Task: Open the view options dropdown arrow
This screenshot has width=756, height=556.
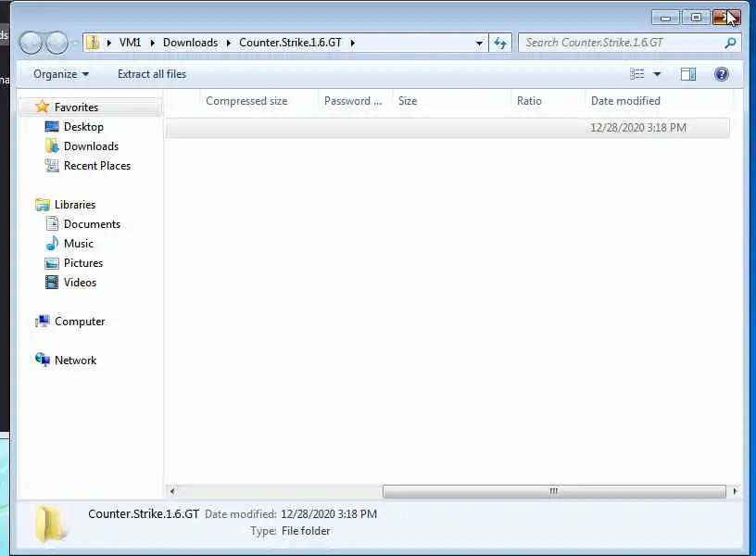Action: tap(657, 74)
